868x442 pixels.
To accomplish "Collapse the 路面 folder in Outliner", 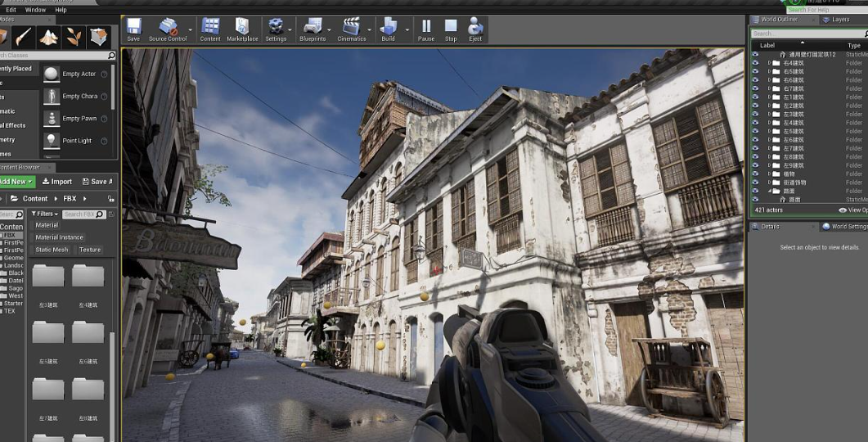I will coord(769,191).
